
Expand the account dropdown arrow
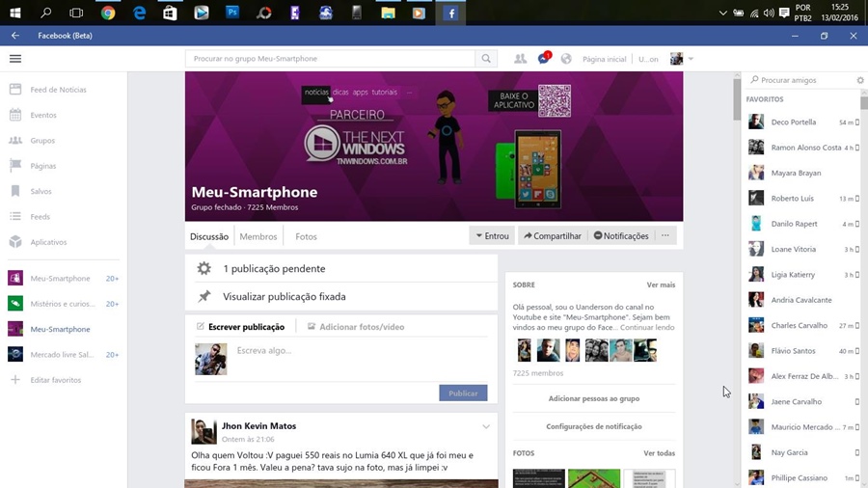coord(691,59)
